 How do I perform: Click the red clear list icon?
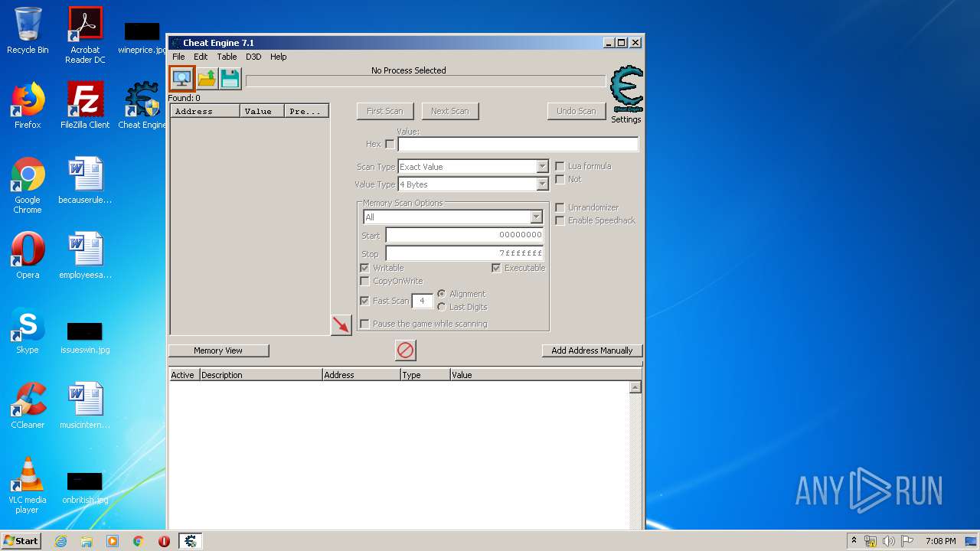tap(405, 350)
